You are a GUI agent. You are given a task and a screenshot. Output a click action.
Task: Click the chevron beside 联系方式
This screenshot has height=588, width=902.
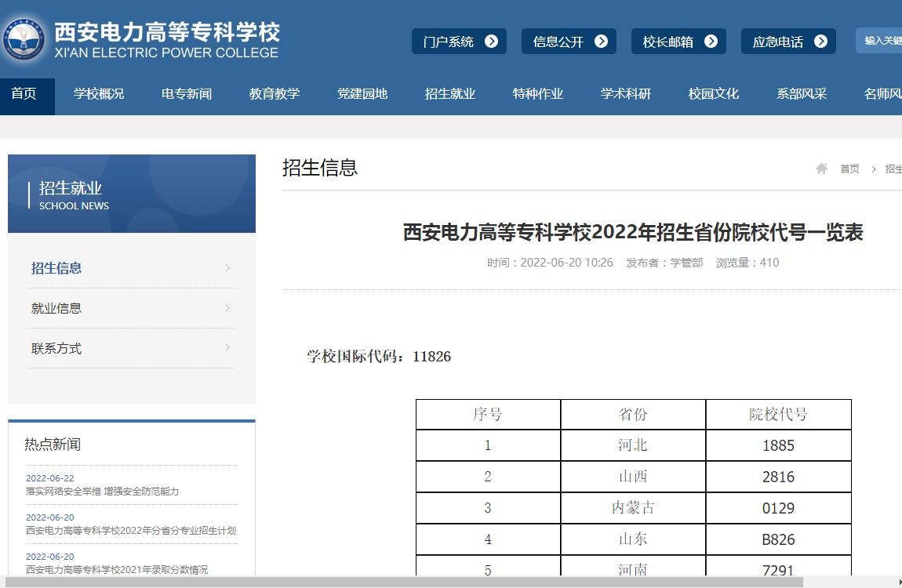coord(227,348)
